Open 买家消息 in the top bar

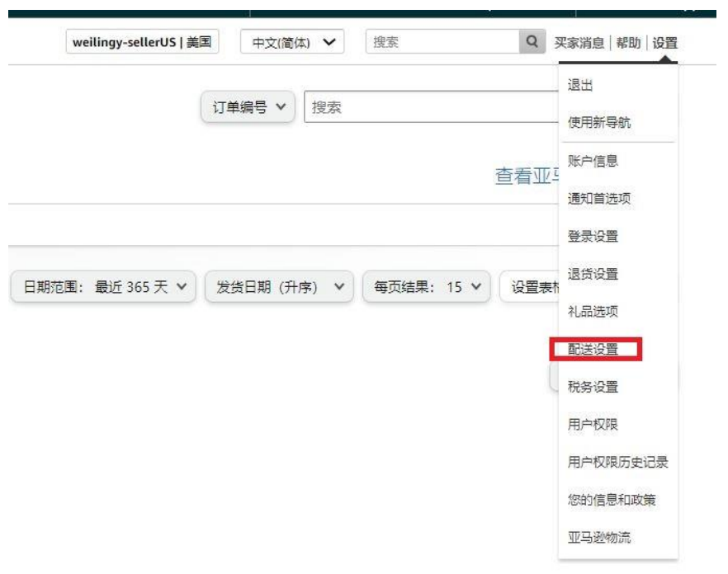tap(579, 42)
